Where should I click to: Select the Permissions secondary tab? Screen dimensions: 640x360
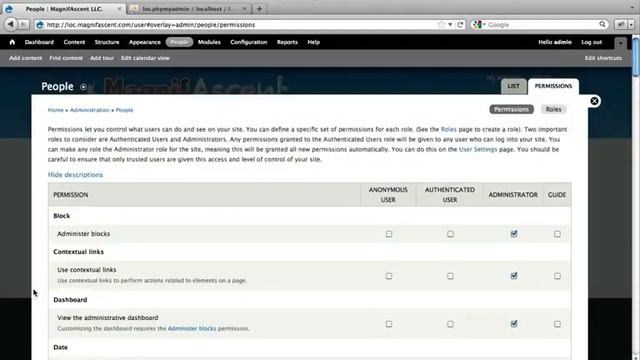click(511, 109)
